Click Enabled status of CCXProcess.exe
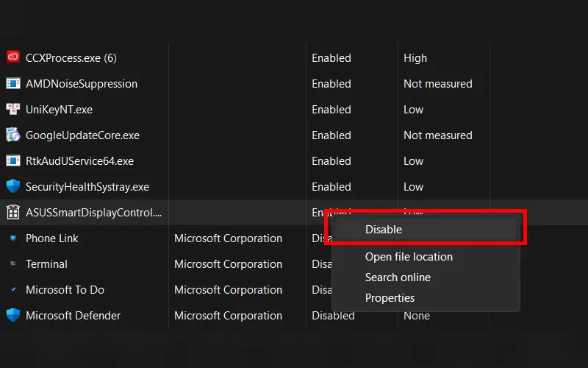The height and width of the screenshot is (368, 588). point(331,58)
